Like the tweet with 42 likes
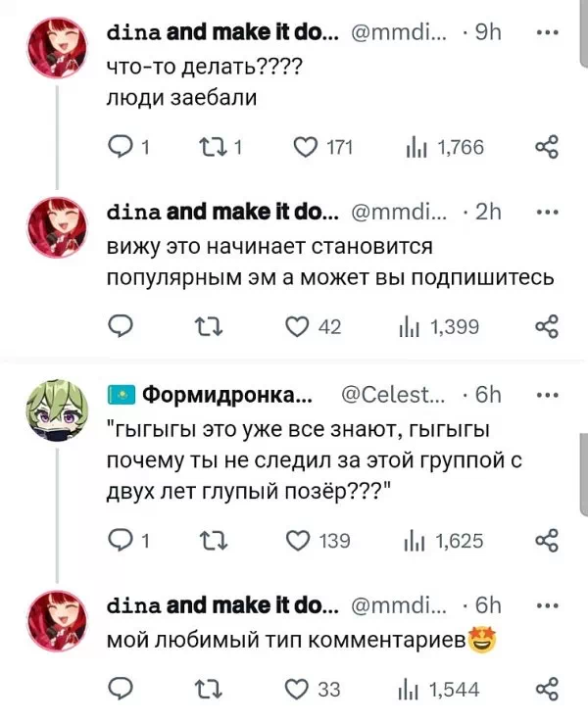Screen dimensions: 588x722 point(302,327)
